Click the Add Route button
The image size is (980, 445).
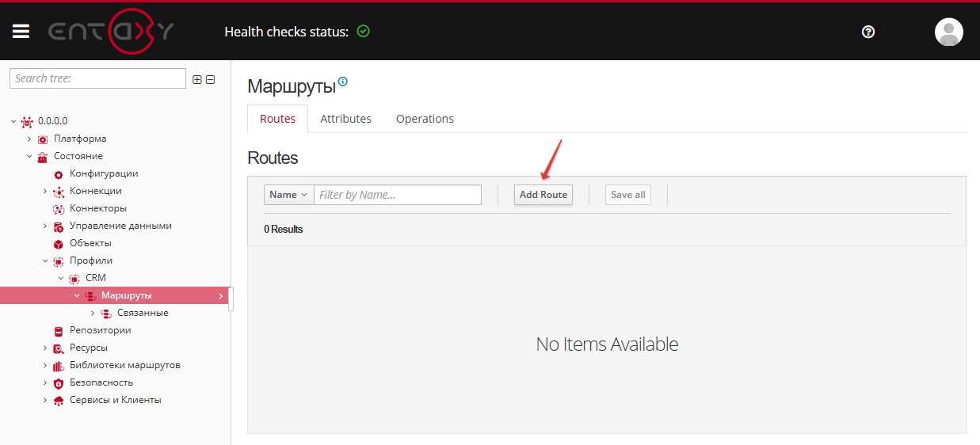point(543,195)
